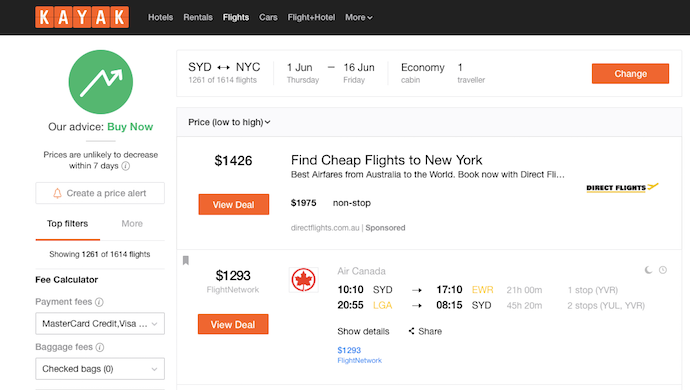Click the Baggage fees info icon
Image resolution: width=690 pixels, height=390 pixels.
(100, 347)
